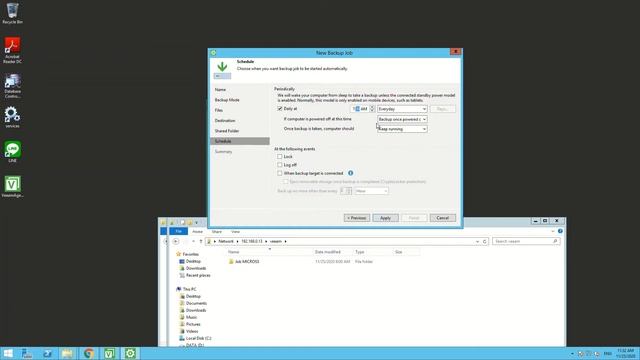Viewport: 640px width, 360px height.
Task: Enable the Log off event checkbox
Action: pos(280,165)
